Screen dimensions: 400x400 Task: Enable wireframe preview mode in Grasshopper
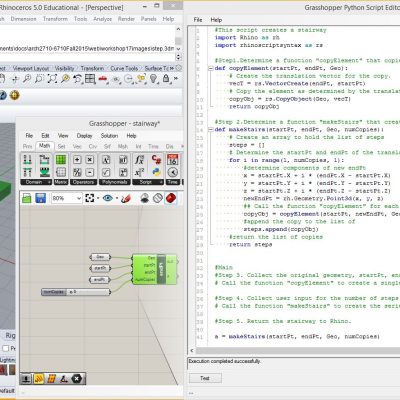[157, 198]
